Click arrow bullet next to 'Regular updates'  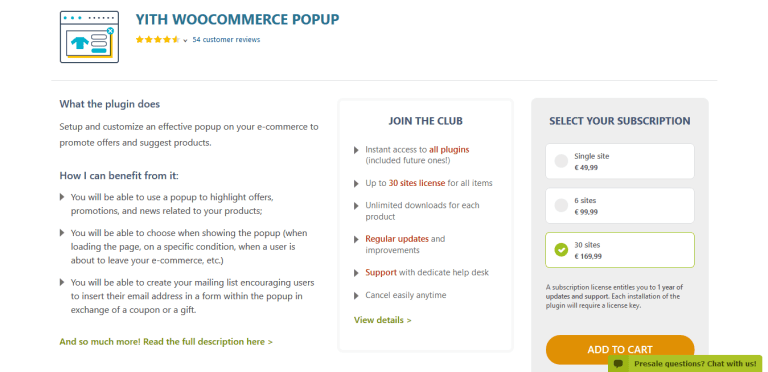[x=356, y=239]
